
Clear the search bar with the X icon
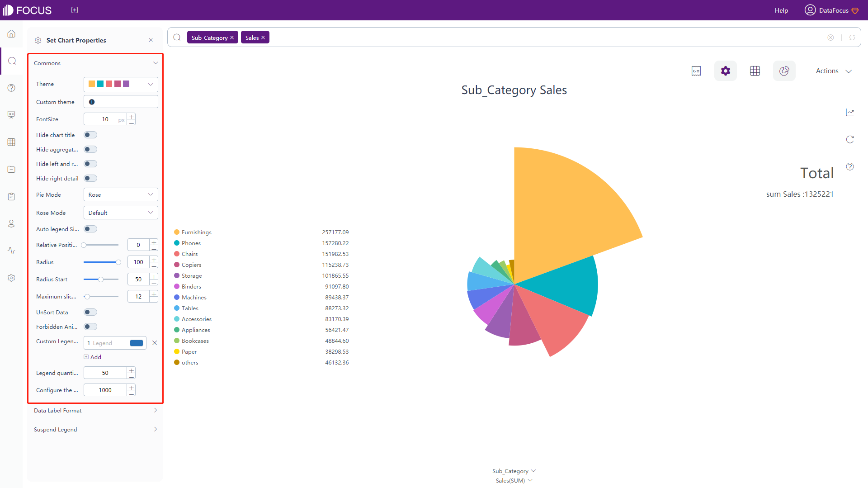[x=830, y=38]
